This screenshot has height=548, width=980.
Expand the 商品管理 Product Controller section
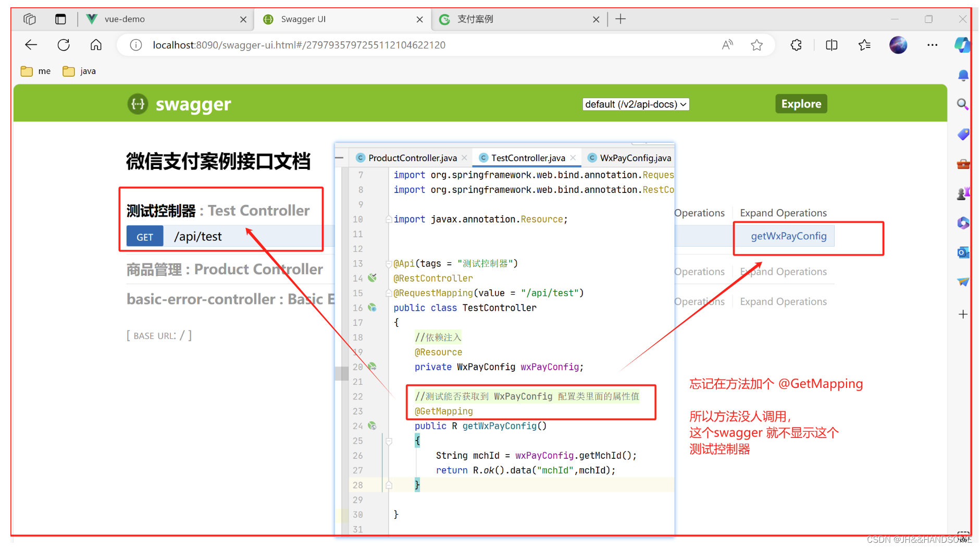(225, 270)
